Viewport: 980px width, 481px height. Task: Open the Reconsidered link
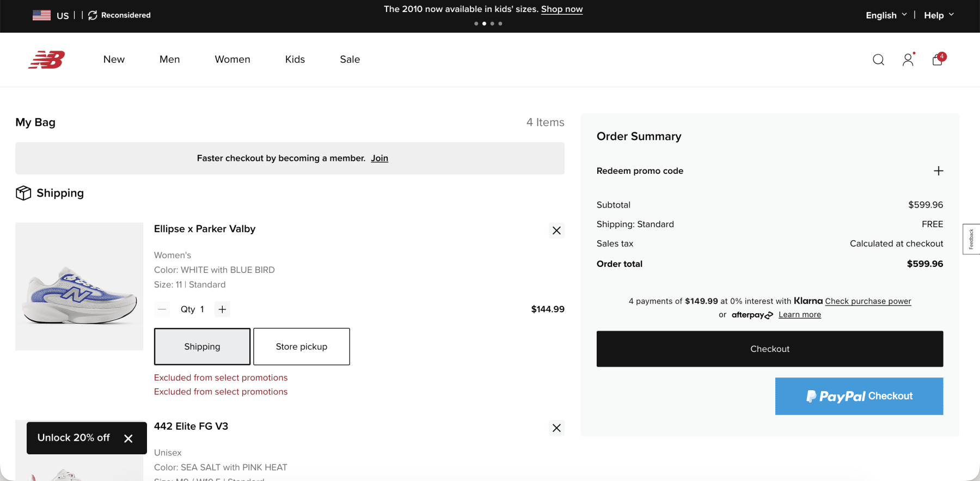(119, 15)
